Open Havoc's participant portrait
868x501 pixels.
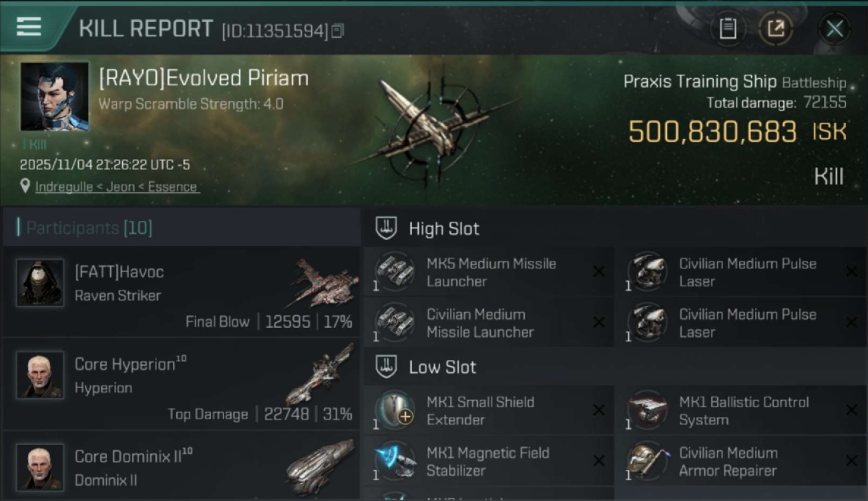(x=40, y=283)
